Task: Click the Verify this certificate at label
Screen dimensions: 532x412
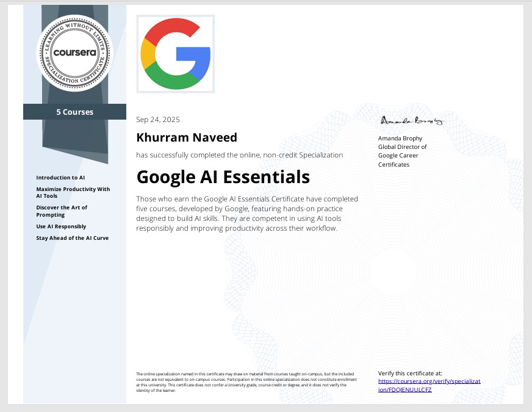Action: click(x=411, y=373)
